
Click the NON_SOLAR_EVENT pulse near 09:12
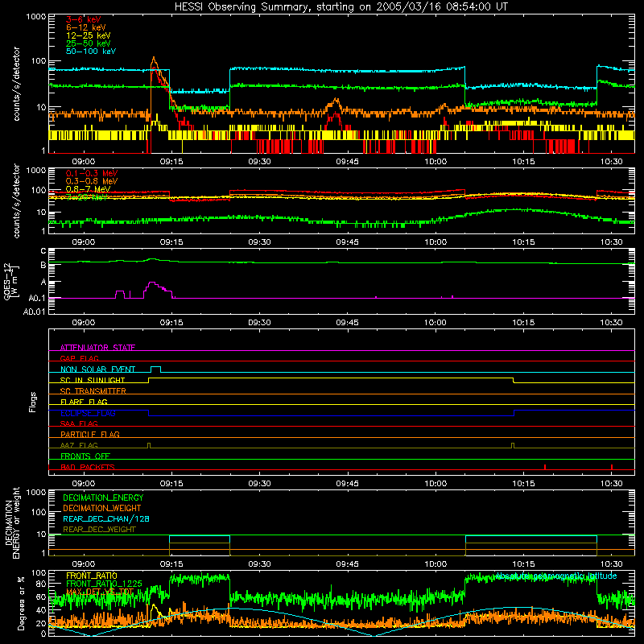(x=155, y=369)
